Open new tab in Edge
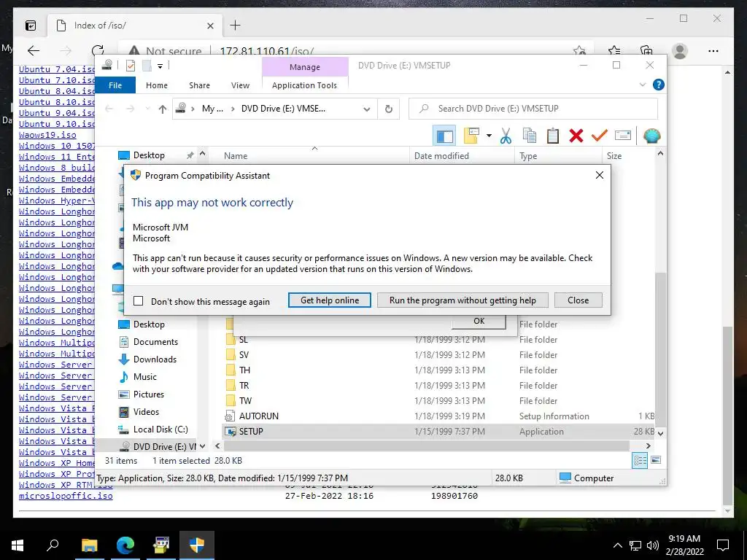Screen dimensions: 747x560 236,26
